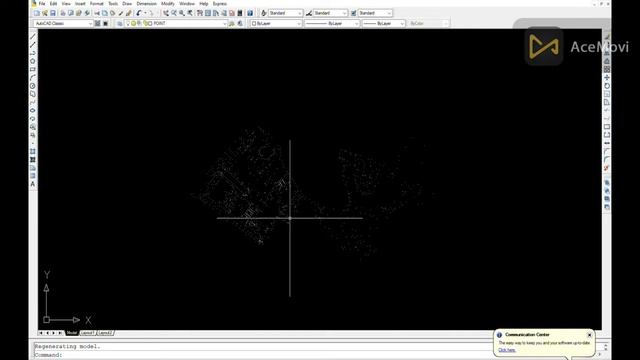Open the Dimension menu

[x=146, y=4]
